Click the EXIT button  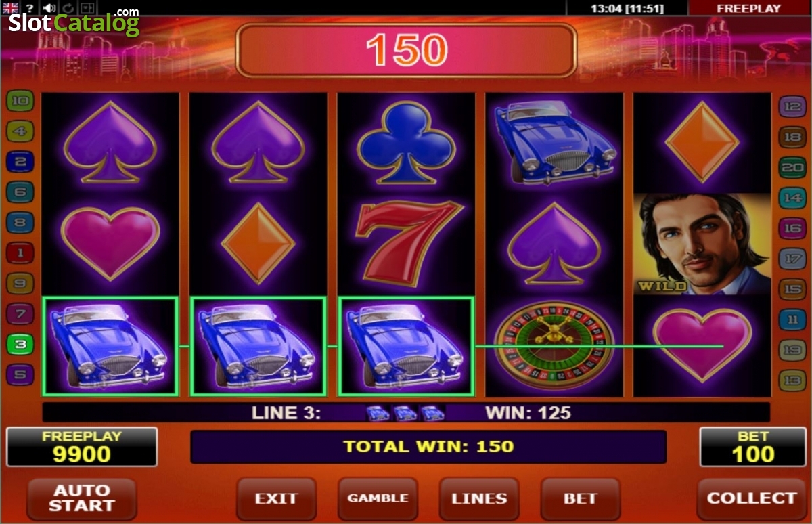pos(276,499)
